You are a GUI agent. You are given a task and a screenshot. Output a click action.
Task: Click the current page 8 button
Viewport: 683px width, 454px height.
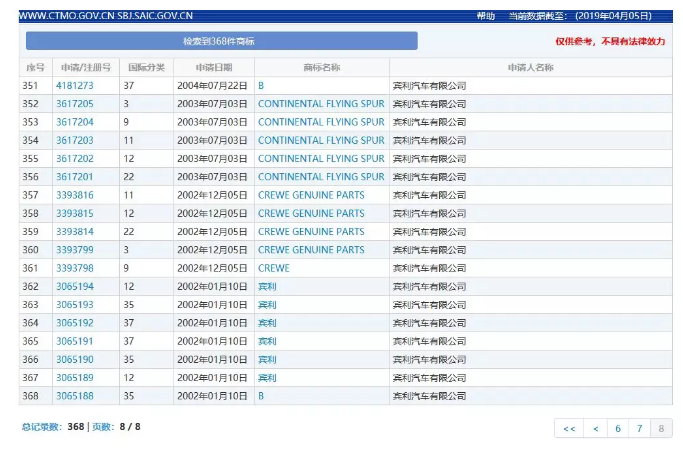click(661, 428)
